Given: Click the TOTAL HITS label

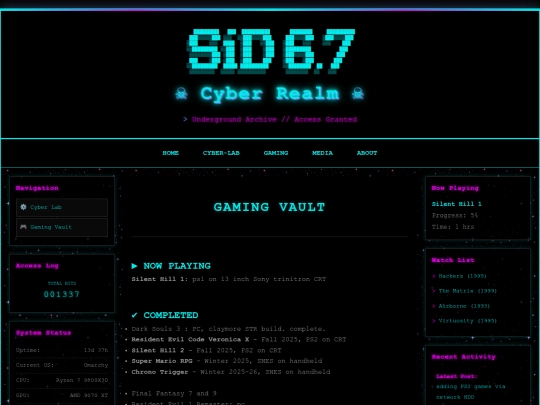Looking at the screenshot, I should pyautogui.click(x=62, y=283).
